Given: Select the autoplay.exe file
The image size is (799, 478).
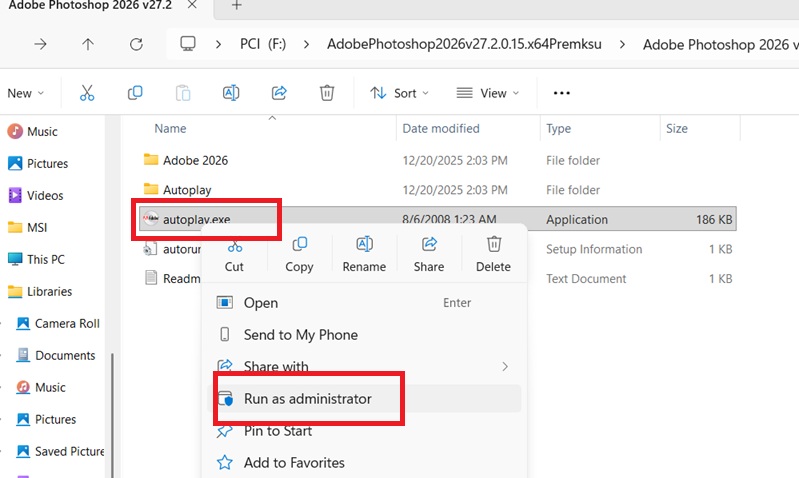Looking at the screenshot, I should coord(437,219).
